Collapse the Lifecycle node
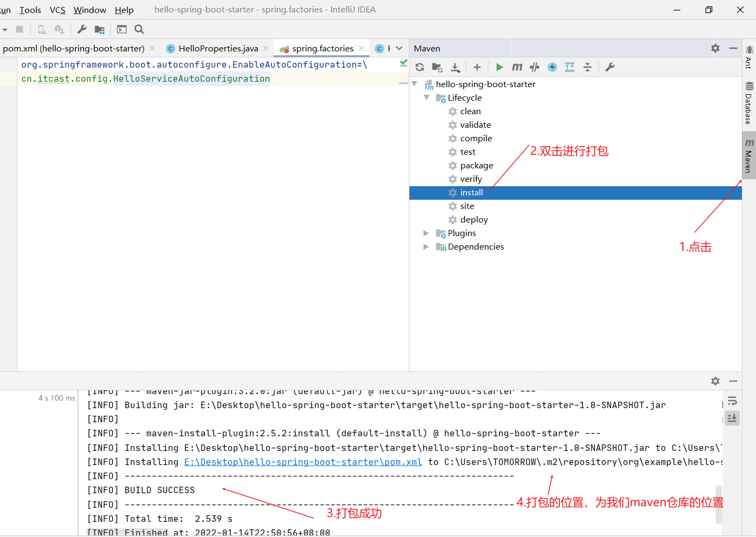The width and height of the screenshot is (756, 537). (x=427, y=97)
